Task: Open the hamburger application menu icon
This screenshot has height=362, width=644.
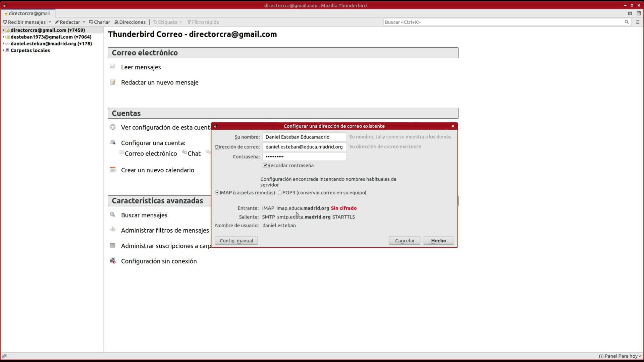Action: click(638, 22)
